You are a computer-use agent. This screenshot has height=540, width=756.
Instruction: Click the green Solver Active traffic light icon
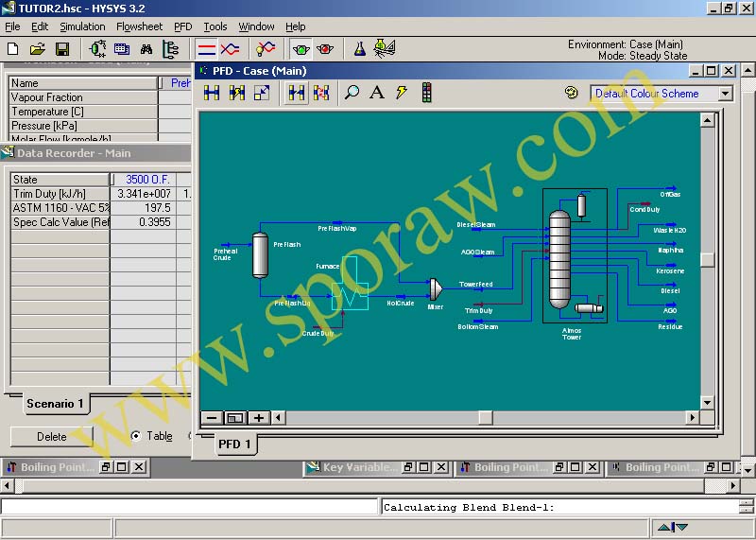point(301,48)
